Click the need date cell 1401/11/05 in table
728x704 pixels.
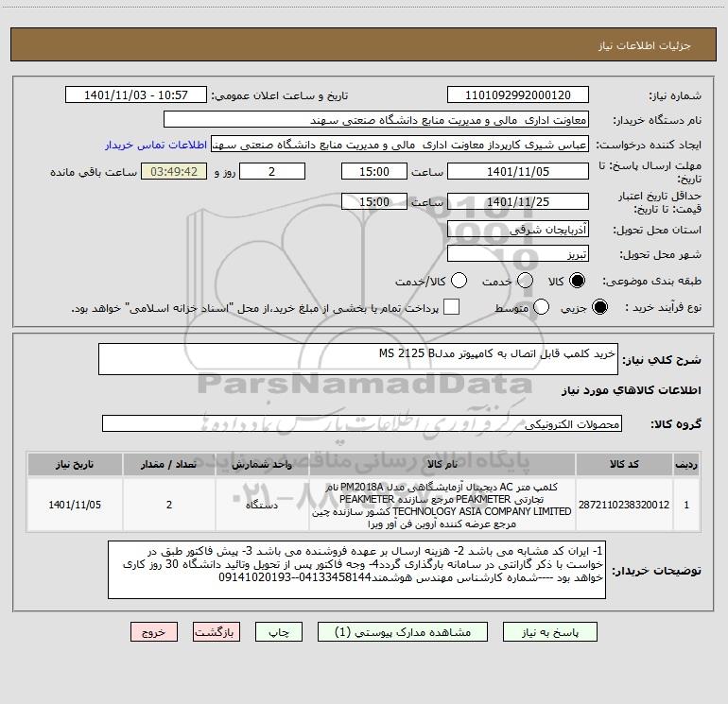(75, 505)
